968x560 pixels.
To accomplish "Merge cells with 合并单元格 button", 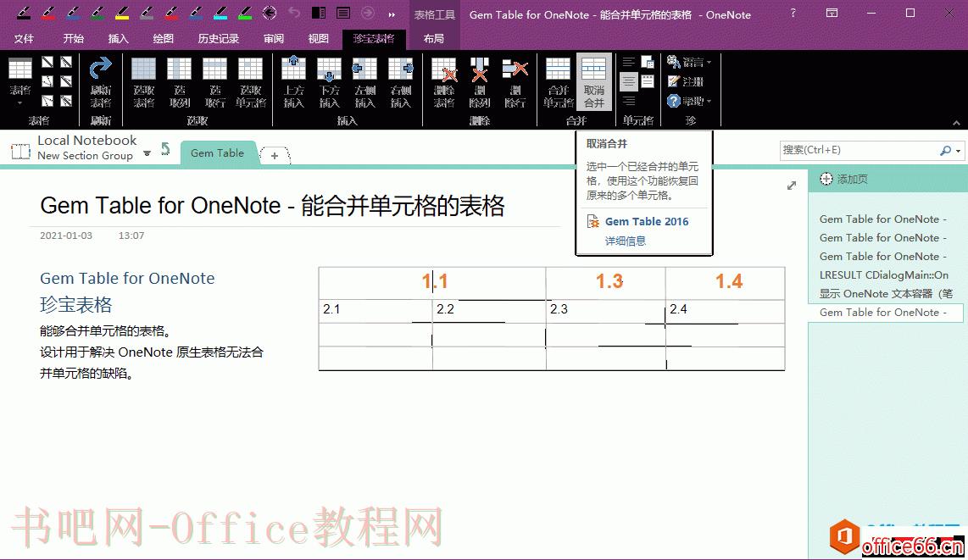I will pyautogui.click(x=558, y=81).
